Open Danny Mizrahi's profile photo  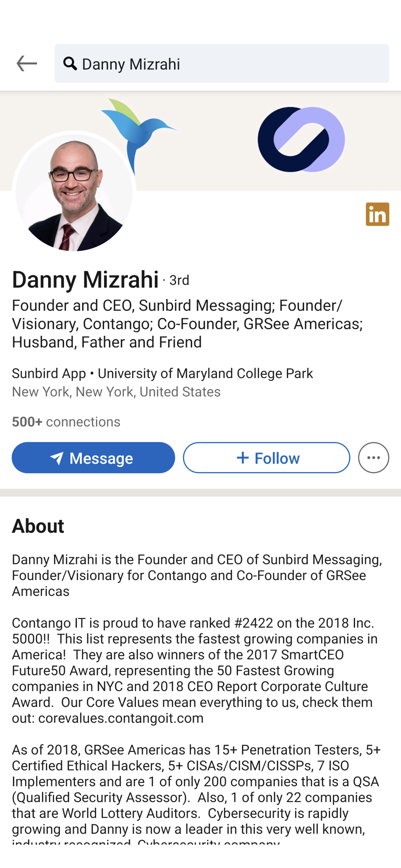point(74,193)
